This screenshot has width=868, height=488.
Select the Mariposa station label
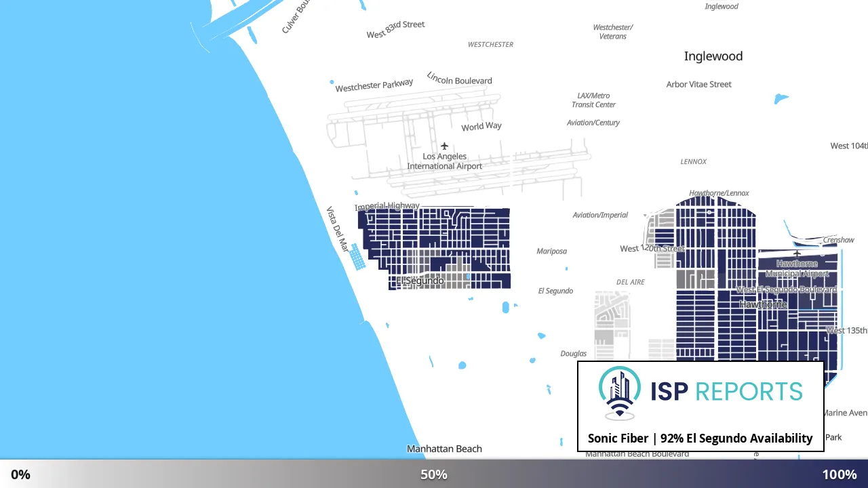tap(551, 251)
